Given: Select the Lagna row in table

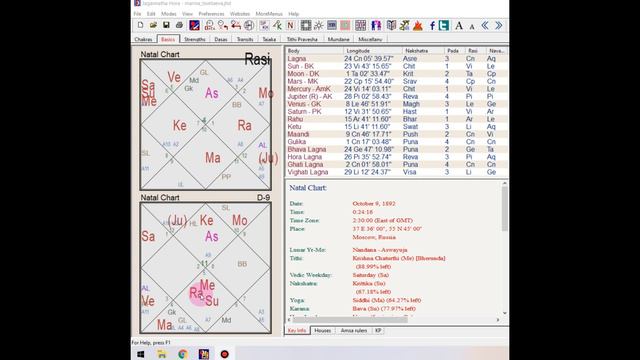Looking at the screenshot, I should coord(396,58).
